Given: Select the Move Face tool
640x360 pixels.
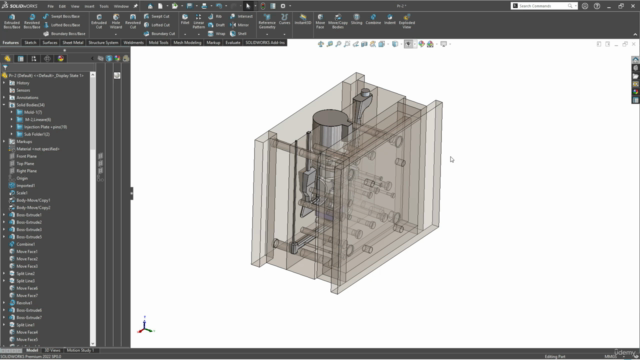Looking at the screenshot, I should pos(320,21).
